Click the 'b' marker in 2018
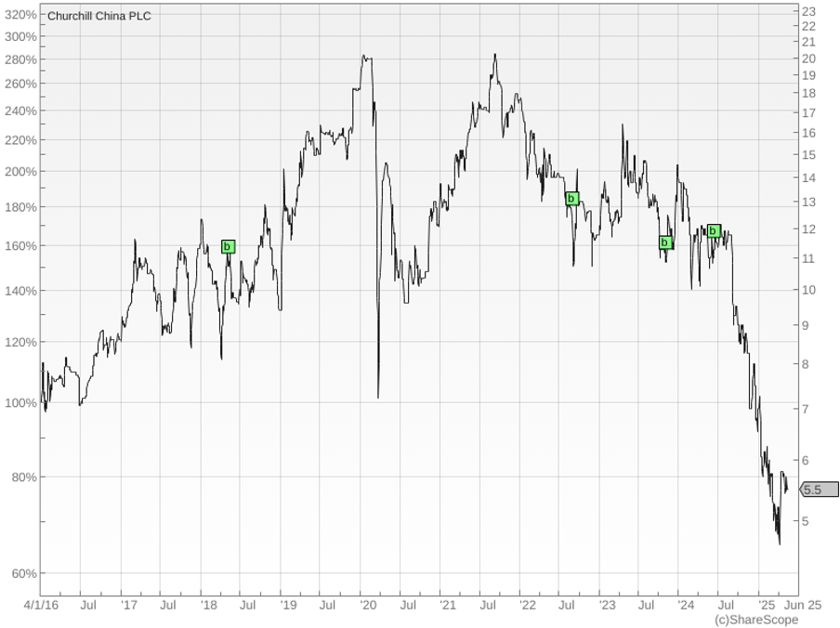Viewport: 840px width, 628px height. point(228,246)
